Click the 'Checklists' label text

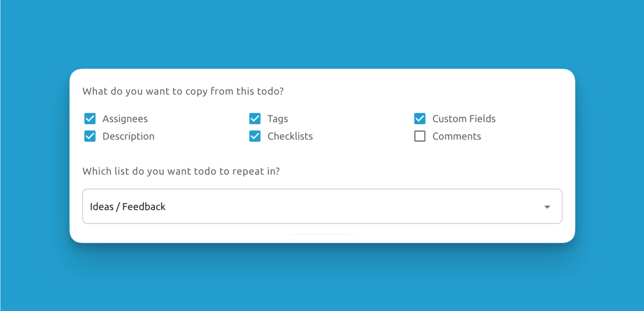(x=290, y=136)
